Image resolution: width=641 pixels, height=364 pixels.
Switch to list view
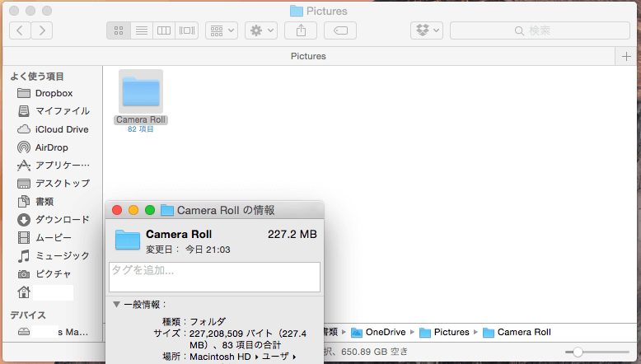(142, 30)
